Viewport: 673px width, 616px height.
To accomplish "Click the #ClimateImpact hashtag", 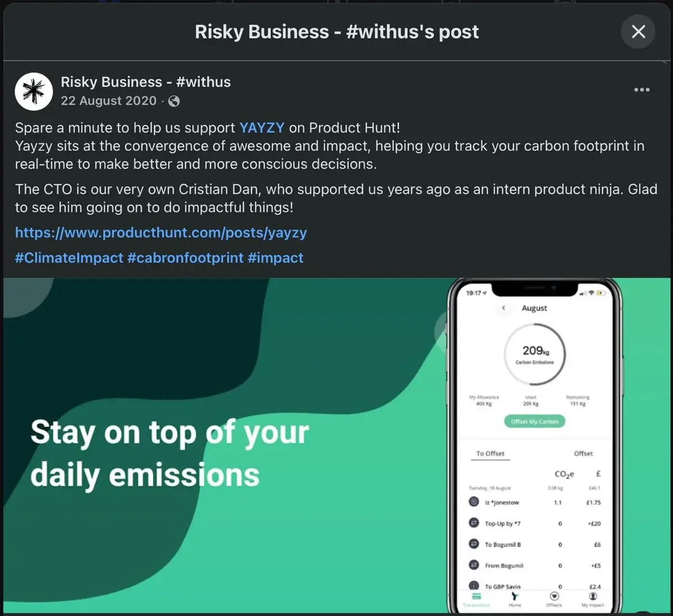I will click(68, 258).
